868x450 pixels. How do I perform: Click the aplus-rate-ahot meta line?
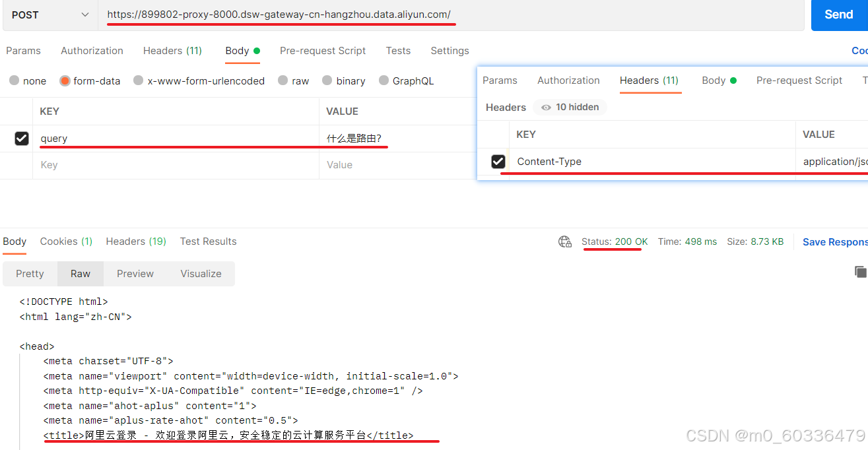171,420
